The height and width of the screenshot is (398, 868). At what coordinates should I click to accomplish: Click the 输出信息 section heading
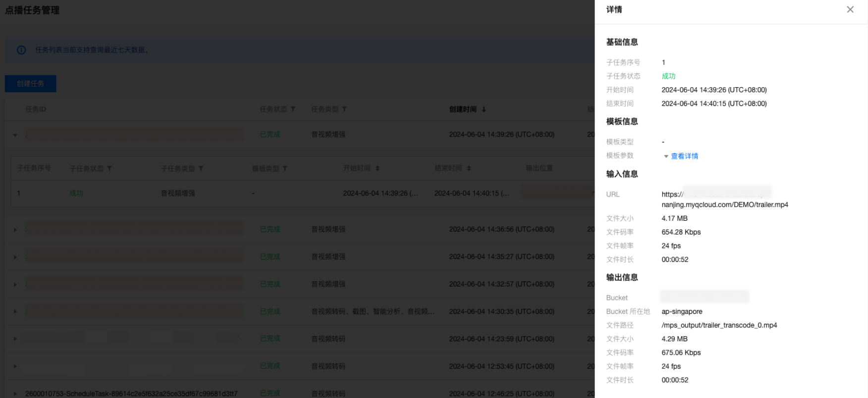(x=622, y=277)
